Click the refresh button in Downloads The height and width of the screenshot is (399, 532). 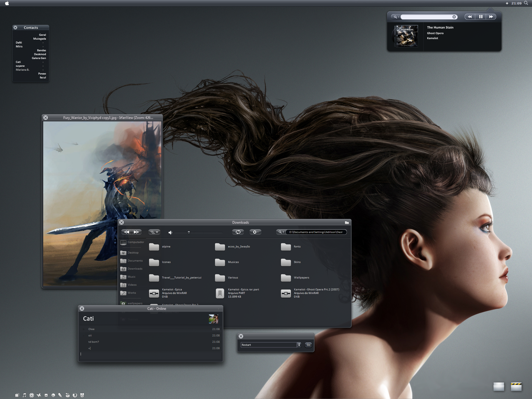[x=238, y=232]
